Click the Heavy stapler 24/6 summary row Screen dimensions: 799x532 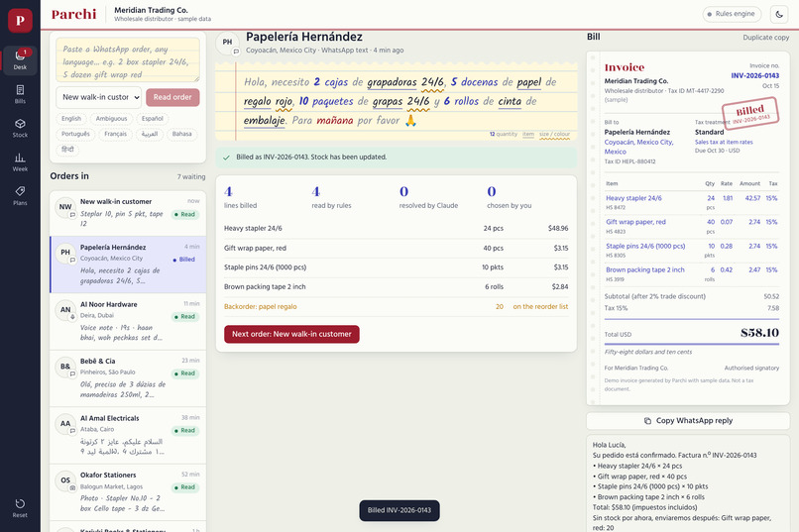396,229
